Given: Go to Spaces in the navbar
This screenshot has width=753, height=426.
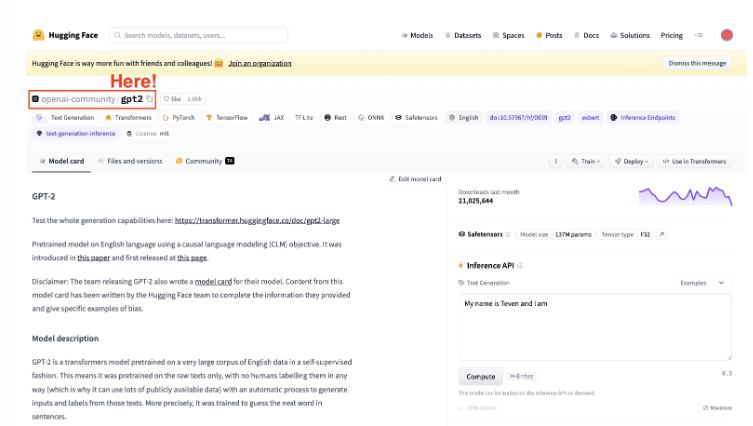Looking at the screenshot, I should click(x=509, y=35).
